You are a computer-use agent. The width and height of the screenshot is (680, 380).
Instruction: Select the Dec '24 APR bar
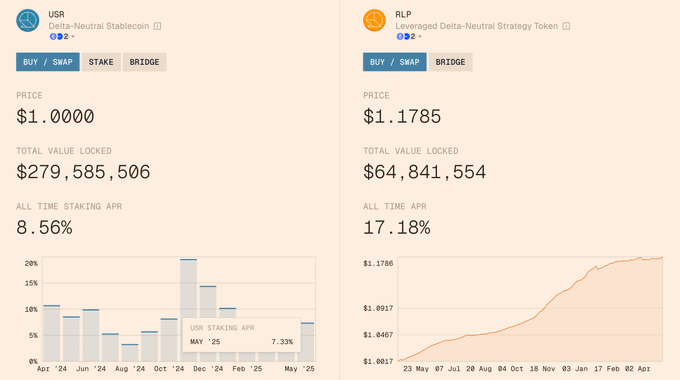[208, 301]
